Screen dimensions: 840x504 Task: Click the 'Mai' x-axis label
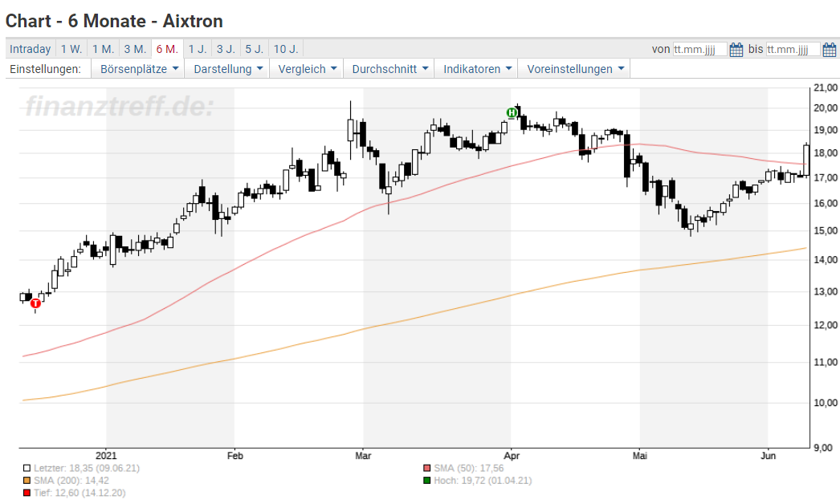point(640,456)
